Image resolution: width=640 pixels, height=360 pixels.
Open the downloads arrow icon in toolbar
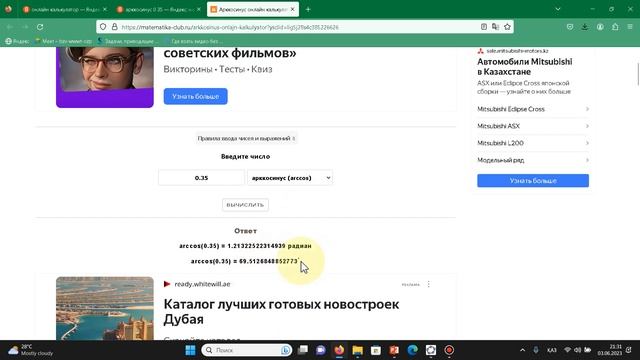click(x=585, y=27)
